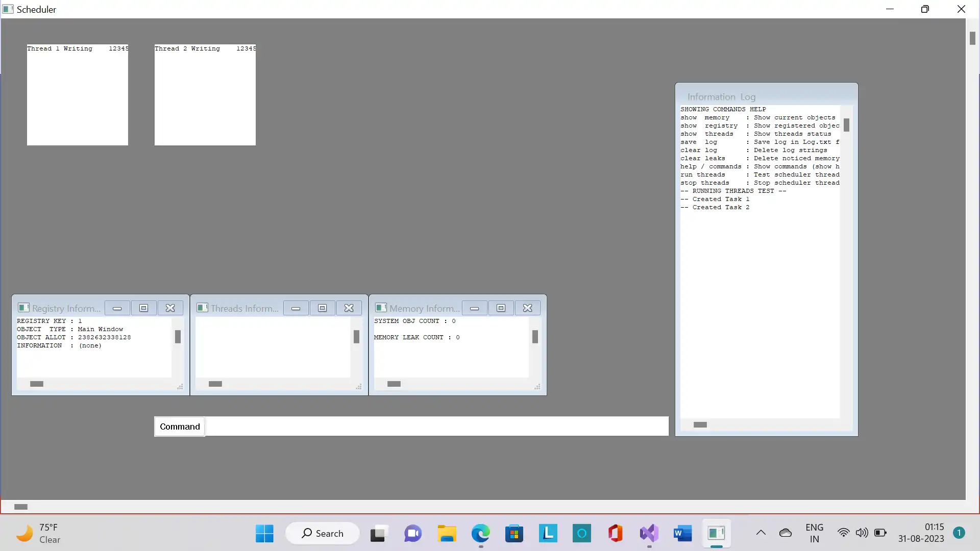Click the Threads Information panel icon
The height and width of the screenshot is (551, 980).
click(203, 308)
